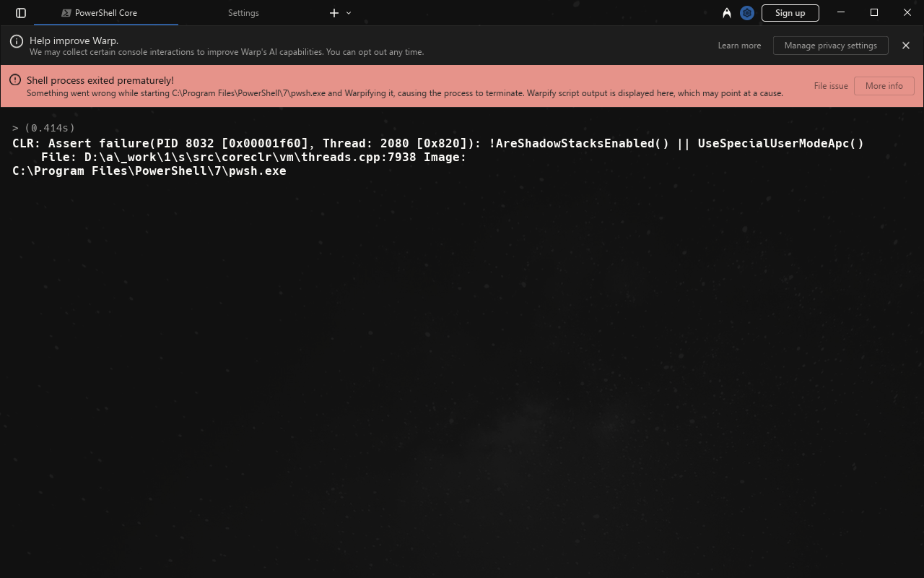
Task: Click the File issue link
Action: [x=831, y=86]
